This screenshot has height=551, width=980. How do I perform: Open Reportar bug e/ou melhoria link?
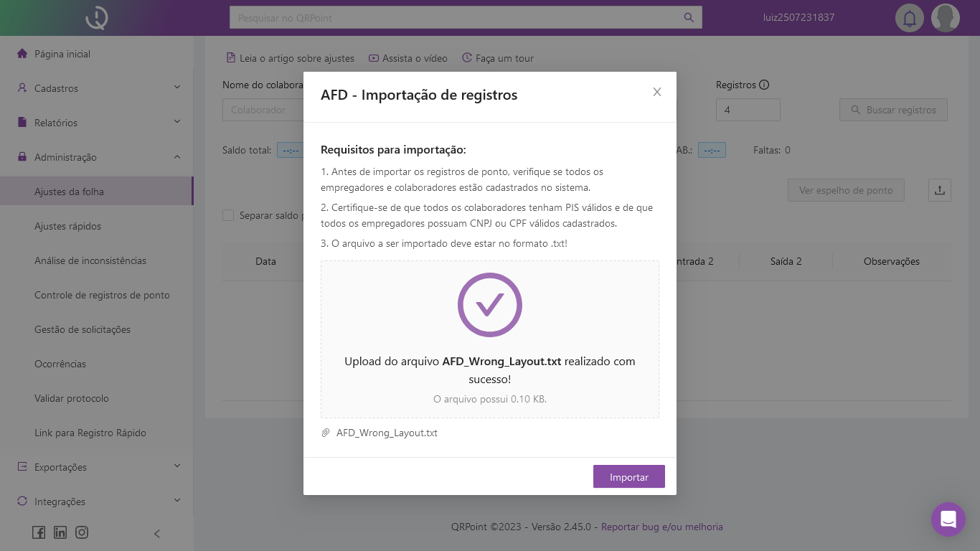pyautogui.click(x=661, y=527)
